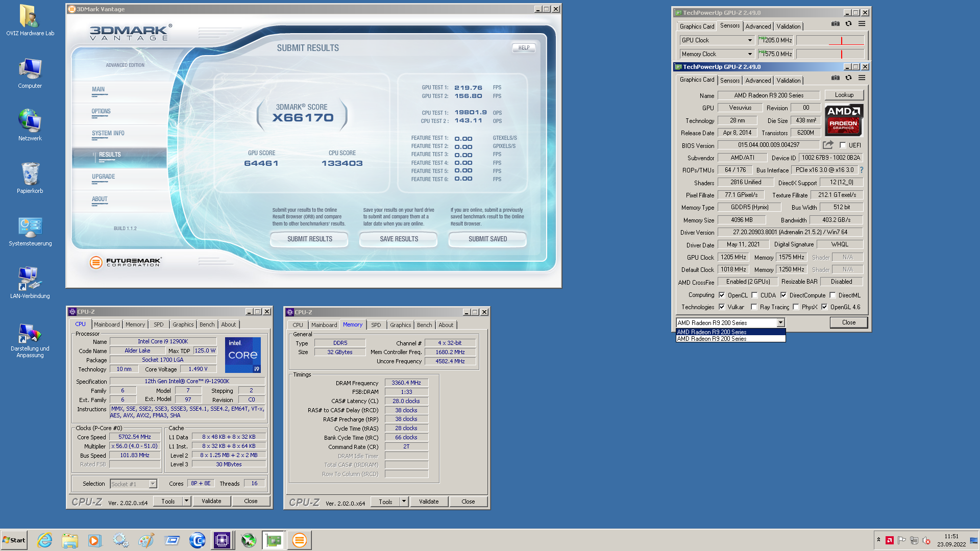Click the HELP button in 3DMark Vantage
This screenshot has width=980, height=551.
coord(524,48)
